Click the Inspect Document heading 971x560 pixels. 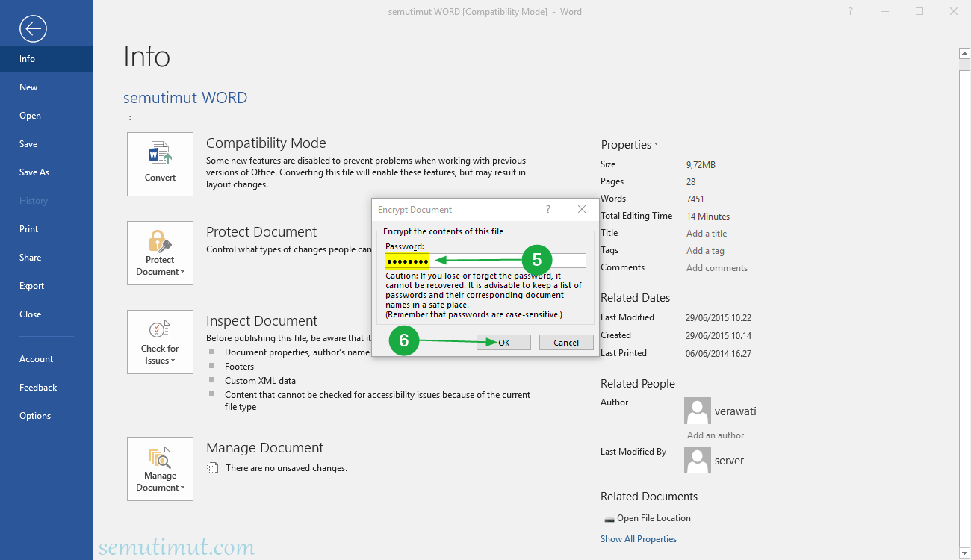(x=261, y=321)
